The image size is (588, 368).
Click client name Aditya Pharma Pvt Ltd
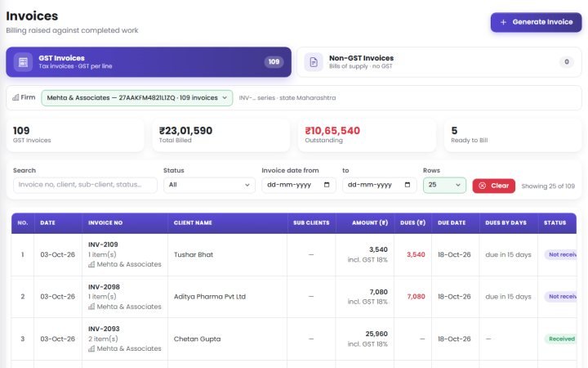[210, 297]
